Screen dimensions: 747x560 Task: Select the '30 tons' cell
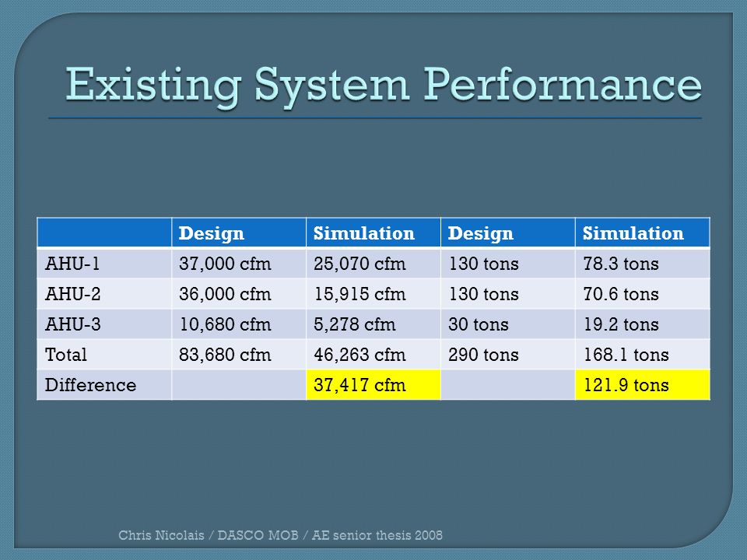coord(508,324)
